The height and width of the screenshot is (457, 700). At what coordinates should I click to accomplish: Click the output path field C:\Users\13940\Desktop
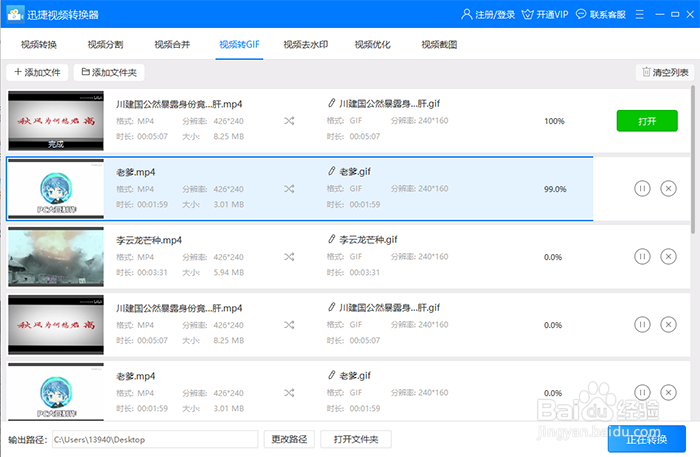pyautogui.click(x=155, y=439)
